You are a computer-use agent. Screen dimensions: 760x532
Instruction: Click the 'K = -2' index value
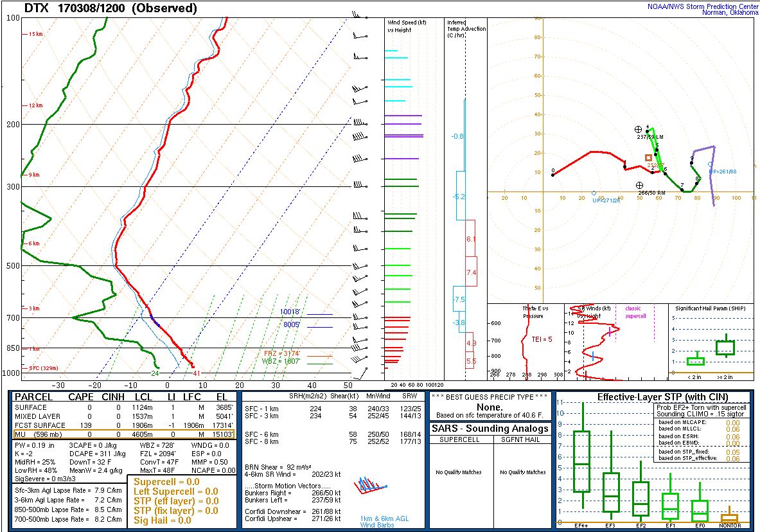(24, 454)
